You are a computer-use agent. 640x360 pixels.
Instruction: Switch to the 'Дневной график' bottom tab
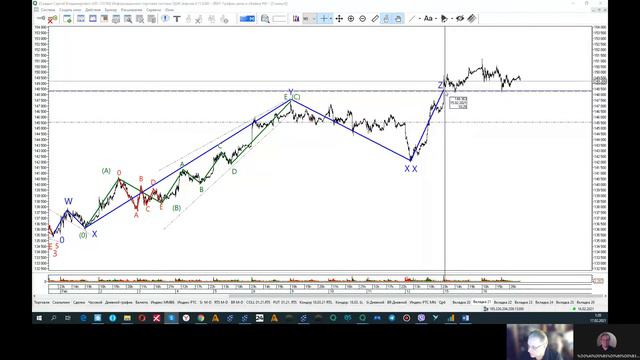pyautogui.click(x=119, y=302)
